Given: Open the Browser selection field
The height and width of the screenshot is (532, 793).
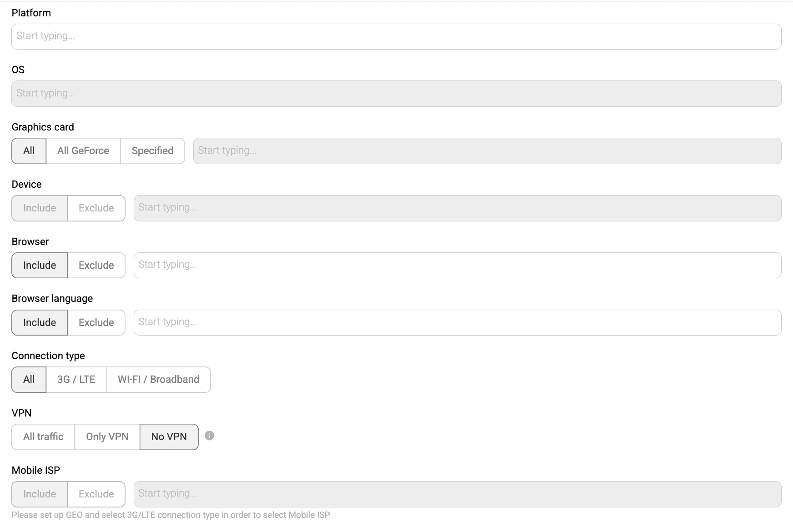Looking at the screenshot, I should (x=457, y=265).
